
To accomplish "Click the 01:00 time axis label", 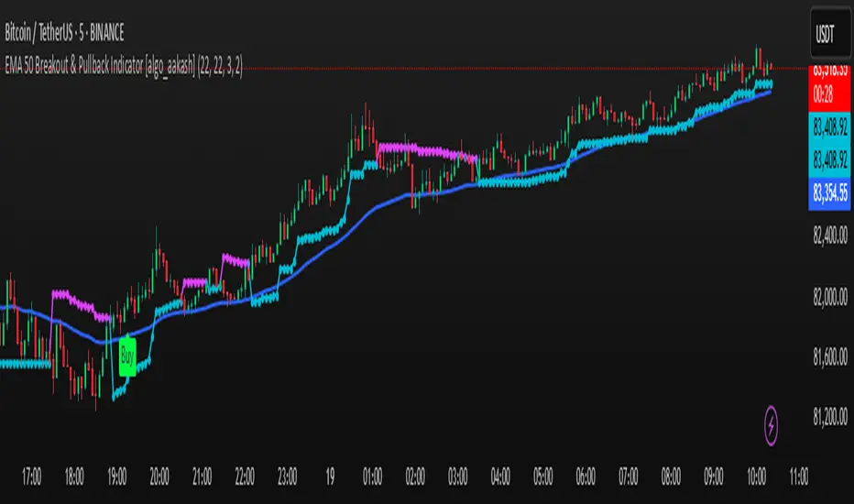I will (373, 477).
